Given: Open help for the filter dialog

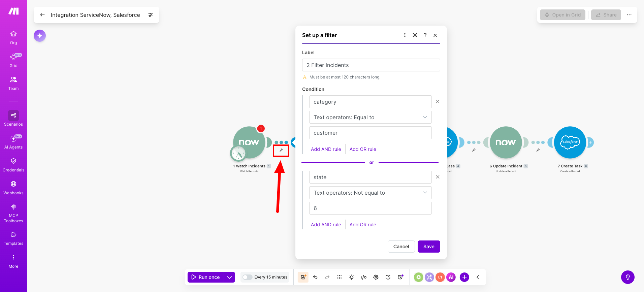Looking at the screenshot, I should [x=425, y=35].
